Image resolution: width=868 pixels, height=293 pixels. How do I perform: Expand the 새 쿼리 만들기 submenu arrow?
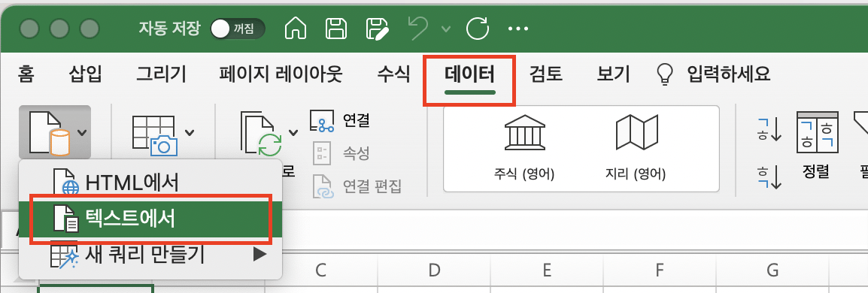pyautogui.click(x=259, y=254)
